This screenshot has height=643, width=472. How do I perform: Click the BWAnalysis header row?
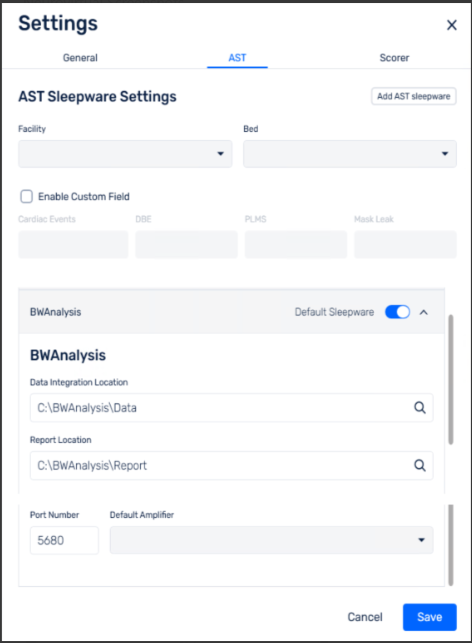(x=231, y=312)
